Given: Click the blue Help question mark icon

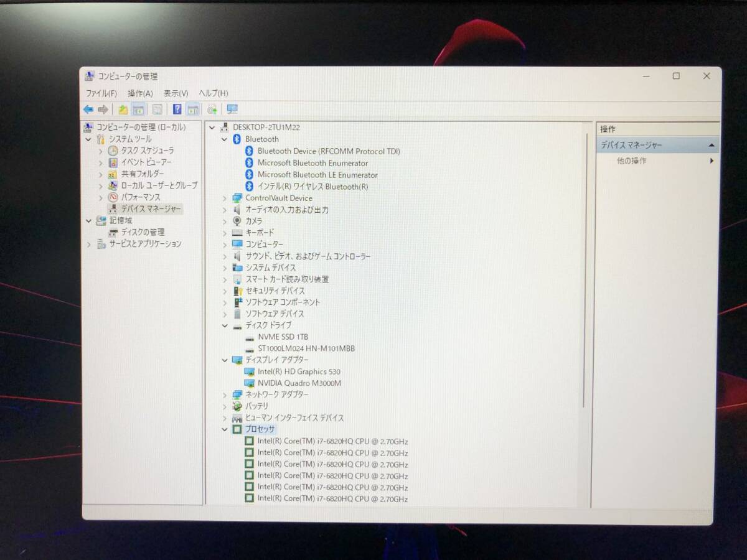Looking at the screenshot, I should (177, 110).
